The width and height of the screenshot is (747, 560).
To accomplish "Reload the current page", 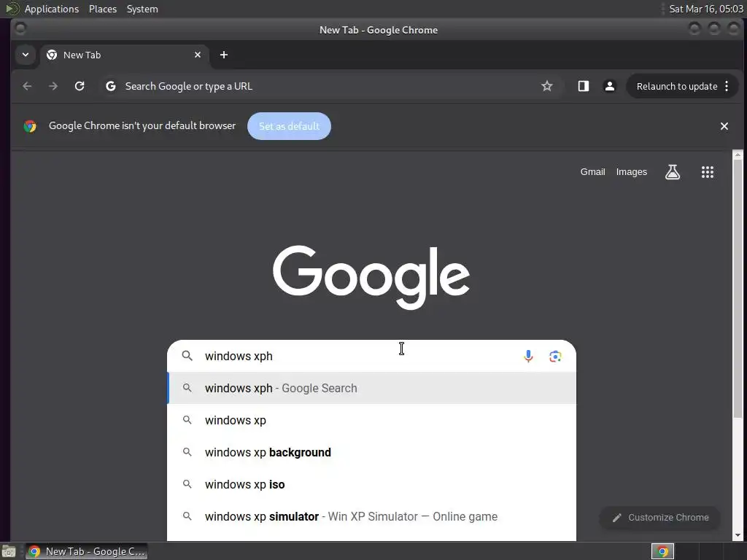I will 80,86.
